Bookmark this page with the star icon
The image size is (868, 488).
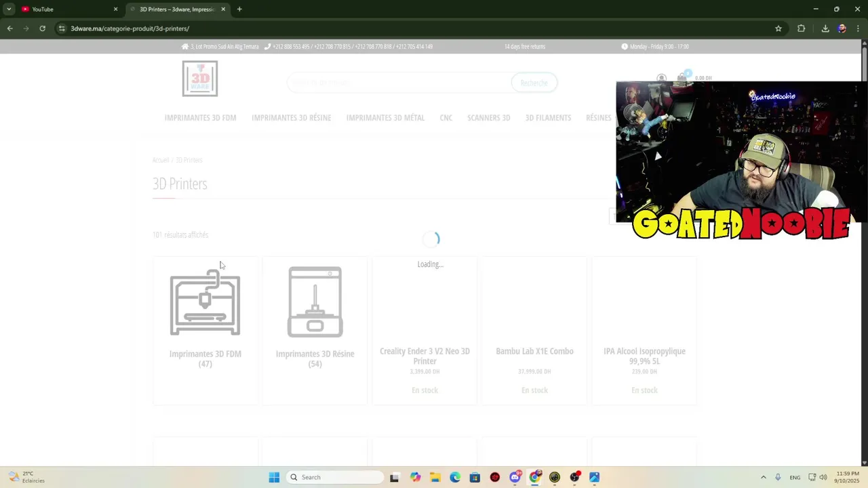[778, 28]
